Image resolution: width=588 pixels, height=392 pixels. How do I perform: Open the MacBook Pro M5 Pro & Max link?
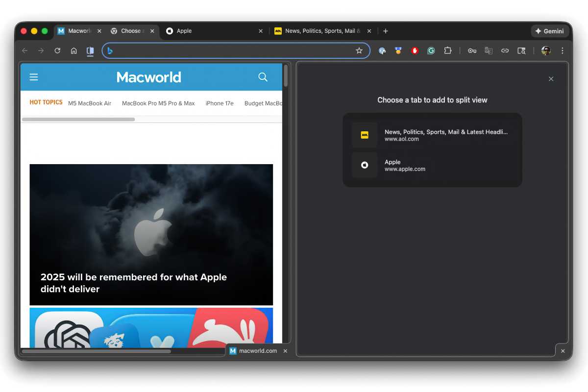(x=158, y=103)
